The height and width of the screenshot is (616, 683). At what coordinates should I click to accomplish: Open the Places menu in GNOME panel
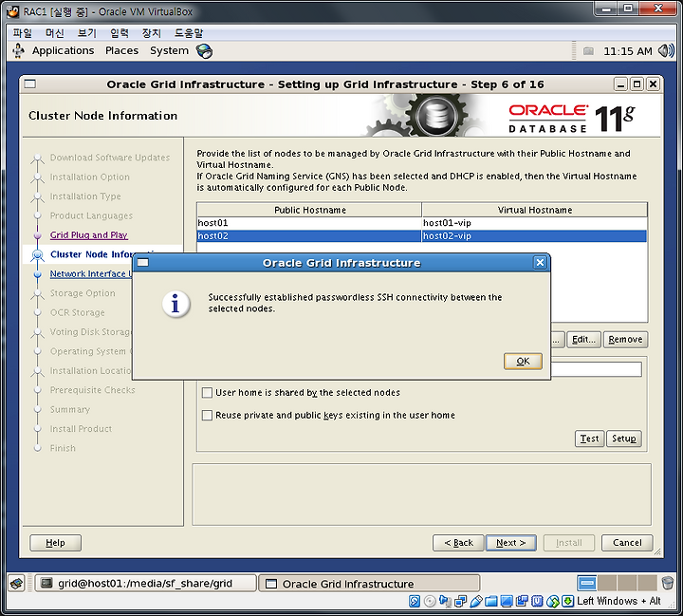click(121, 50)
